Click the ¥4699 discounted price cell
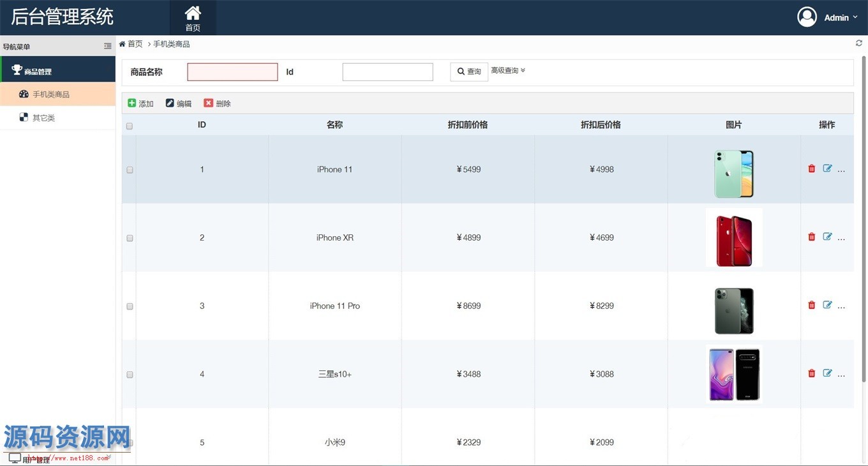The height and width of the screenshot is (466, 868). click(x=601, y=237)
